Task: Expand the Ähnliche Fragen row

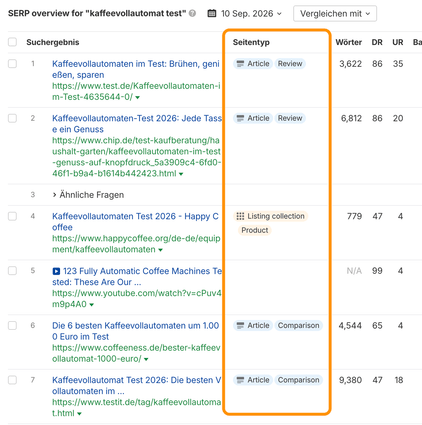Action: [88, 195]
